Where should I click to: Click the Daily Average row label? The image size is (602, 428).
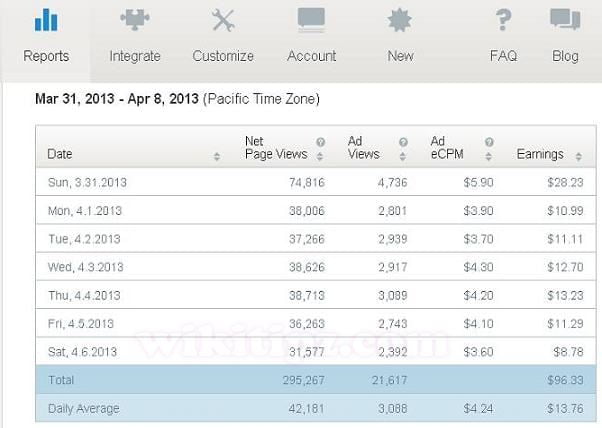84,409
